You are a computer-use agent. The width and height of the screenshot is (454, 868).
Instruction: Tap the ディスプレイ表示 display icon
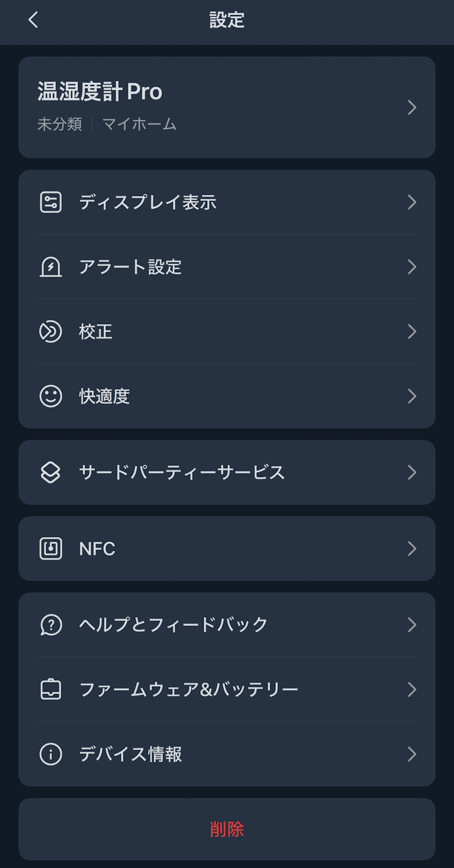pos(51,202)
